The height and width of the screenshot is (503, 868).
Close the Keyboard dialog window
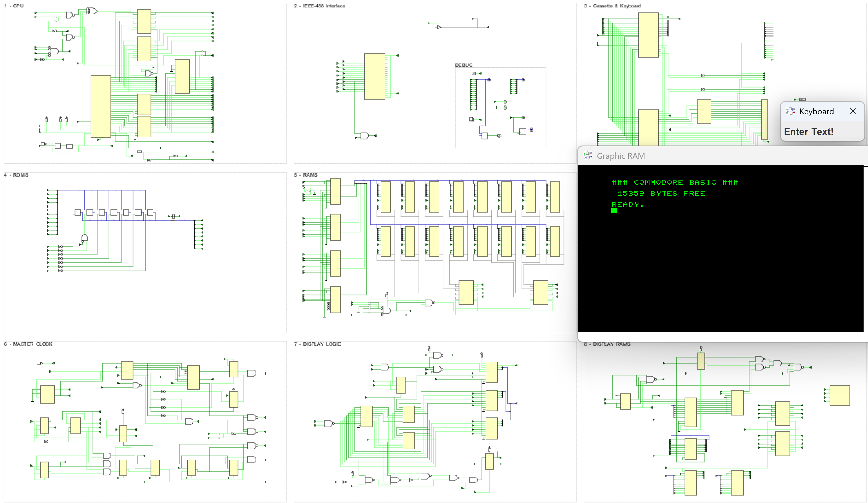(x=853, y=111)
